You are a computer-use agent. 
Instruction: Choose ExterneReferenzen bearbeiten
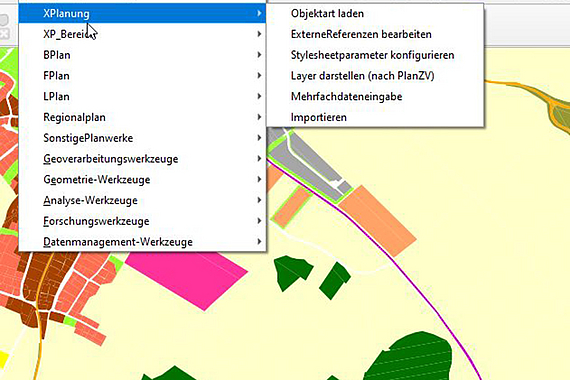click(375, 34)
